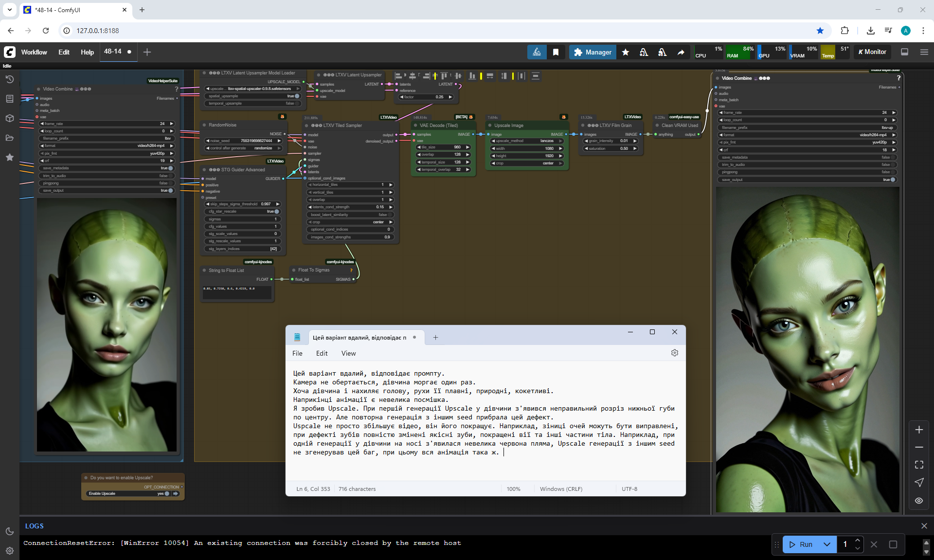Open the node library sidebar icon
This screenshot has height=560, width=934.
point(9,99)
